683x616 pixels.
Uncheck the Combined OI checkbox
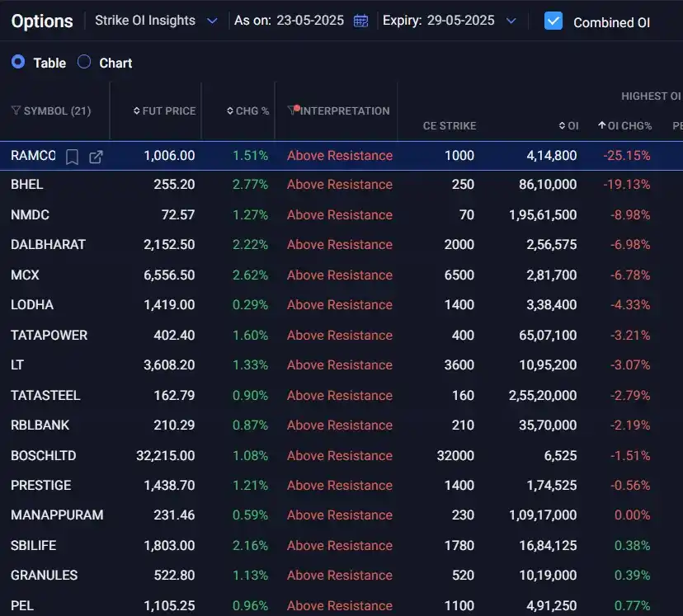(553, 21)
